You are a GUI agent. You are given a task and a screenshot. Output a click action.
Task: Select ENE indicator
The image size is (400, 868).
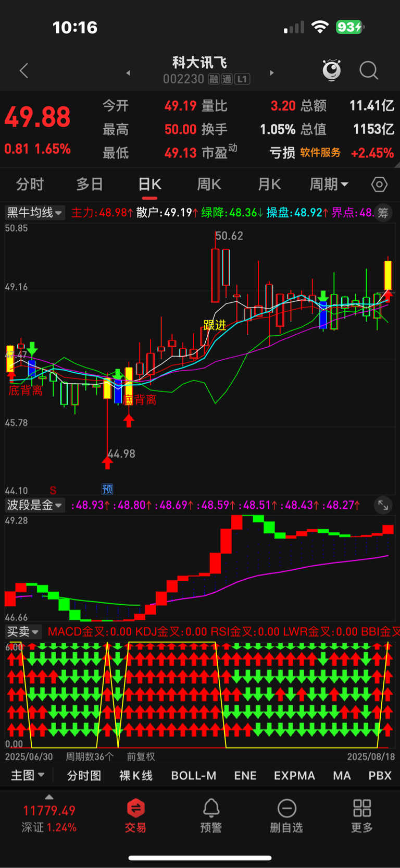tap(245, 776)
